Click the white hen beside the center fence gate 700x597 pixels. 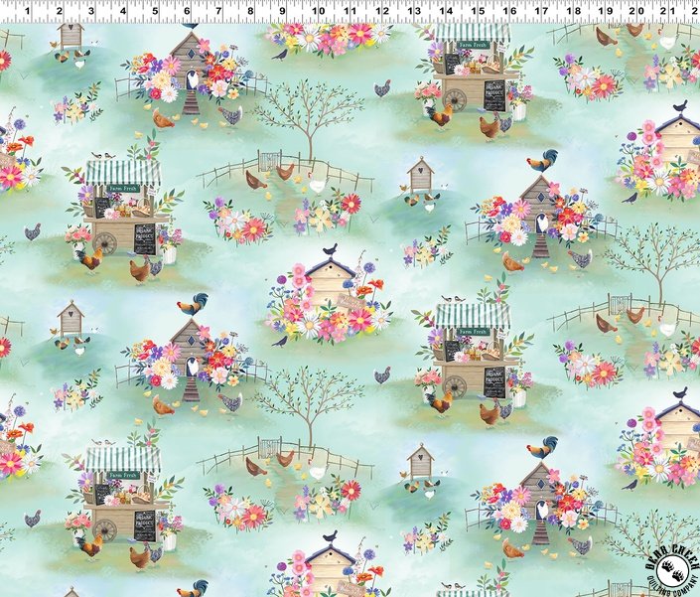point(316,185)
